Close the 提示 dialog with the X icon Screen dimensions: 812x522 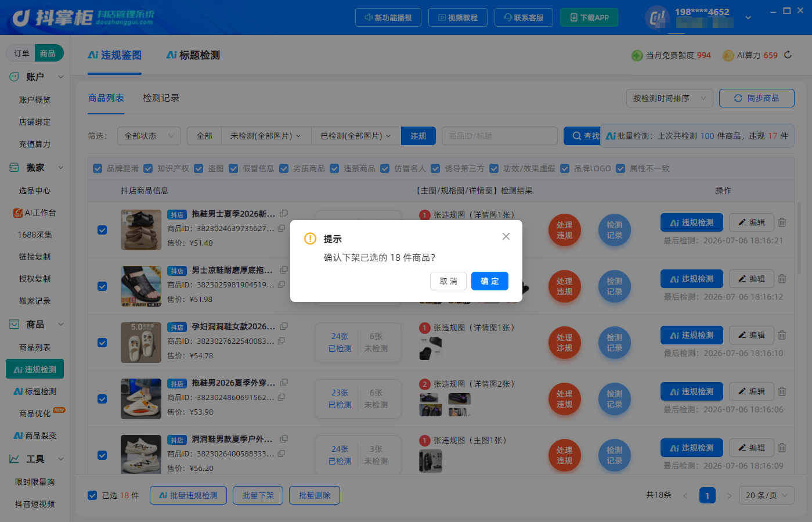(506, 236)
